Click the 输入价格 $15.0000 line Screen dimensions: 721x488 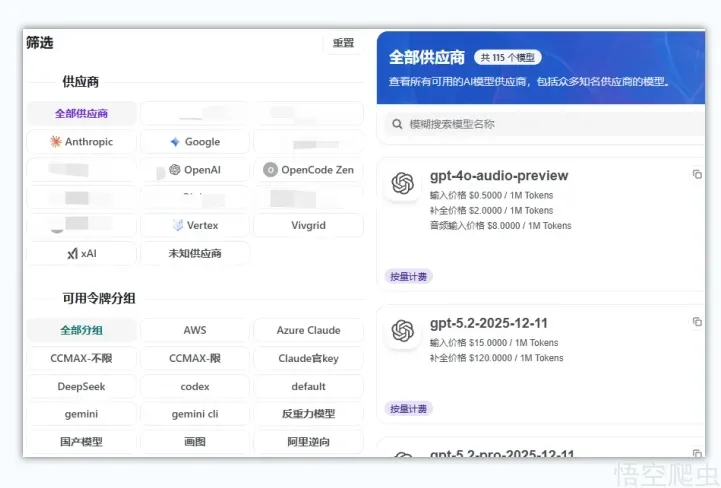[494, 343]
